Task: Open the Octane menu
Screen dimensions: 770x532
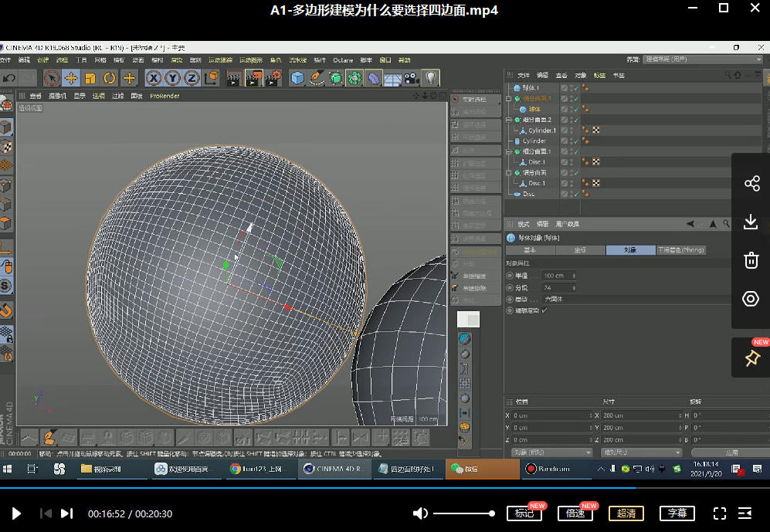Action: pos(342,60)
